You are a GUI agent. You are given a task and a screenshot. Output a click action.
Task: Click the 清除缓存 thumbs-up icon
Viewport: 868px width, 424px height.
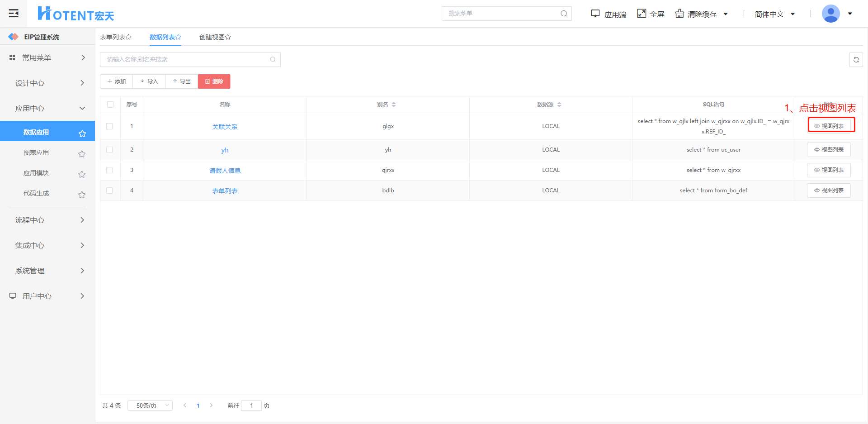(x=679, y=14)
